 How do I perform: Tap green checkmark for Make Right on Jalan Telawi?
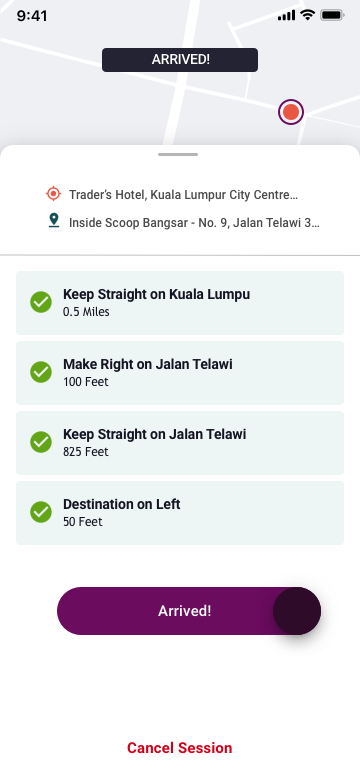[41, 372]
